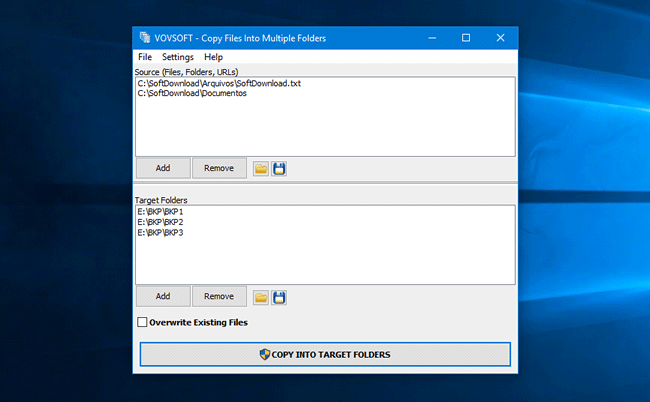Save the target folders list floppy icon
Viewport: 650px width, 402px height.
point(279,297)
